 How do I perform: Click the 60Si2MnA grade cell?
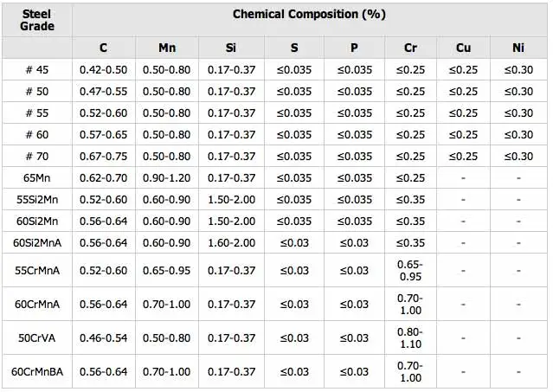click(x=36, y=243)
